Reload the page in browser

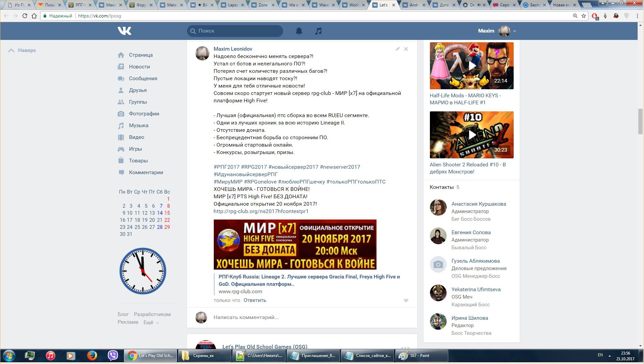(x=25, y=16)
